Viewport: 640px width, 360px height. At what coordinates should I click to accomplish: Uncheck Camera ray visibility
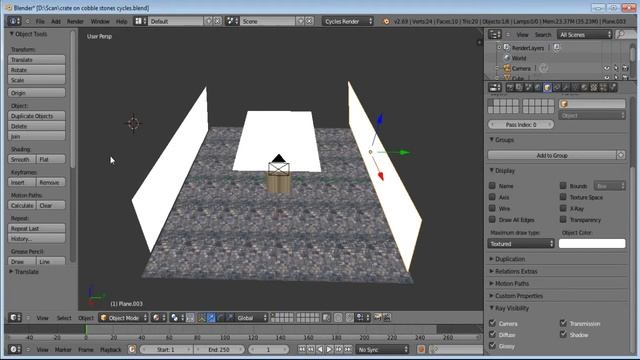pos(492,323)
